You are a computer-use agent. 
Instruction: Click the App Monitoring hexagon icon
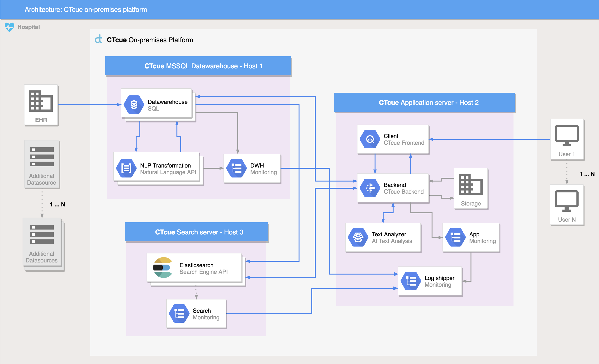click(455, 237)
